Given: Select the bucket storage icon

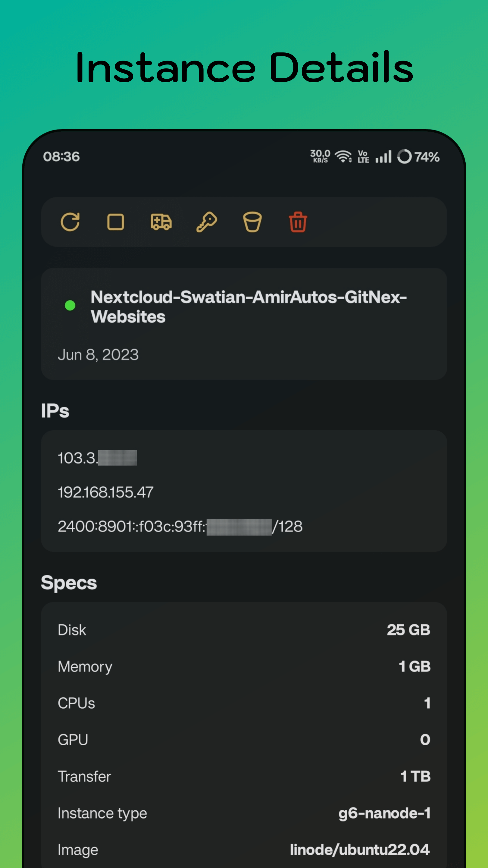Looking at the screenshot, I should (252, 222).
